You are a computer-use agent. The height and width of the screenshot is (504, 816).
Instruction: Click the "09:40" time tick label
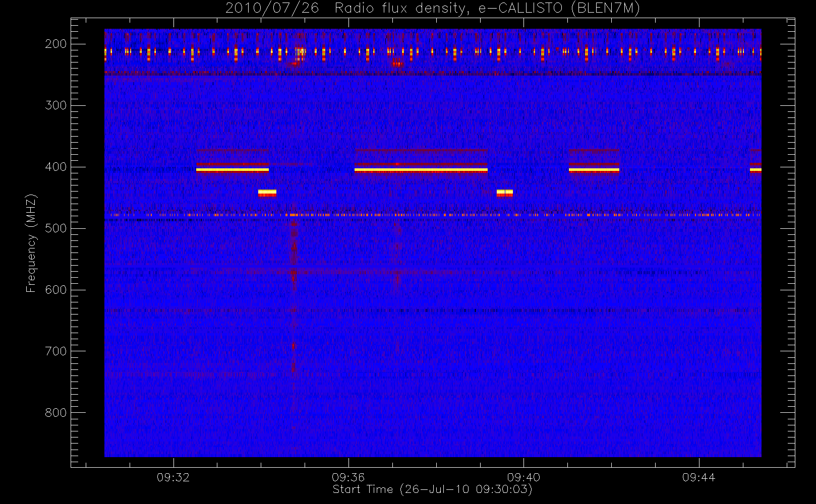523,477
